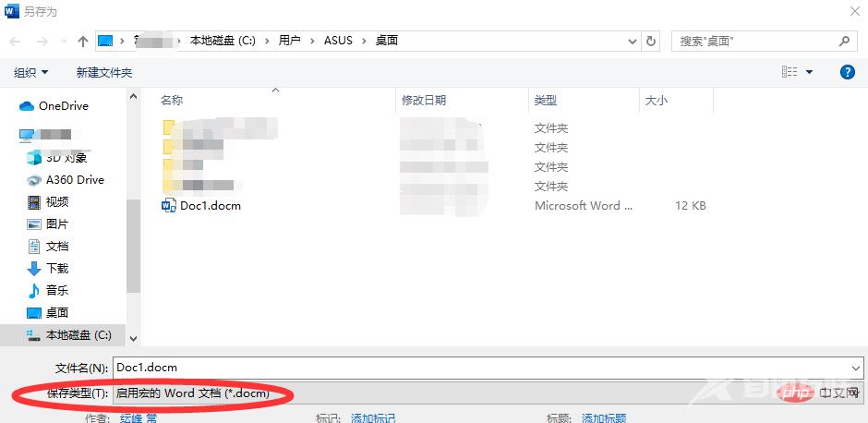Open the 保存类型 file type dropdown
This screenshot has width=868, height=423.
[x=462, y=394]
